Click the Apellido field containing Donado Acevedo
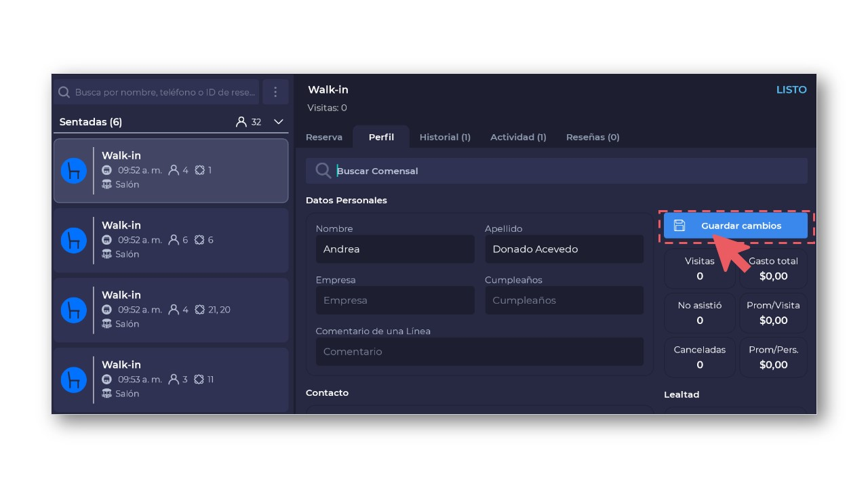Screen dimensions: 868x488 564,249
